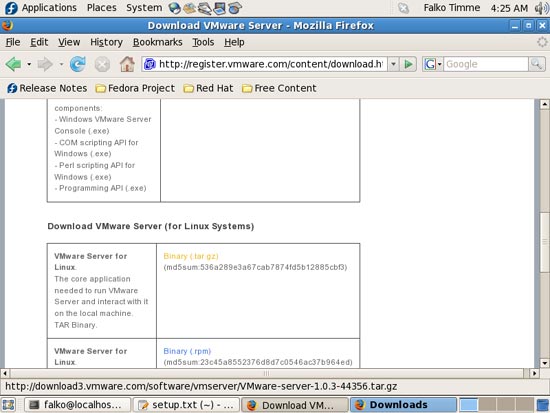Image resolution: width=550 pixels, height=413 pixels.
Task: Open the Fedora main menu logo icon
Action: 11,8
